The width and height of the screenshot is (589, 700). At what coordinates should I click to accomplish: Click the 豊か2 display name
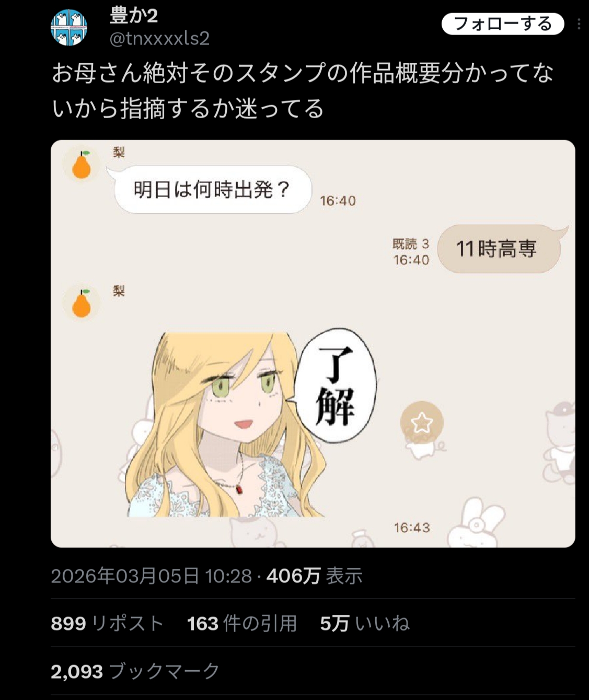click(134, 15)
